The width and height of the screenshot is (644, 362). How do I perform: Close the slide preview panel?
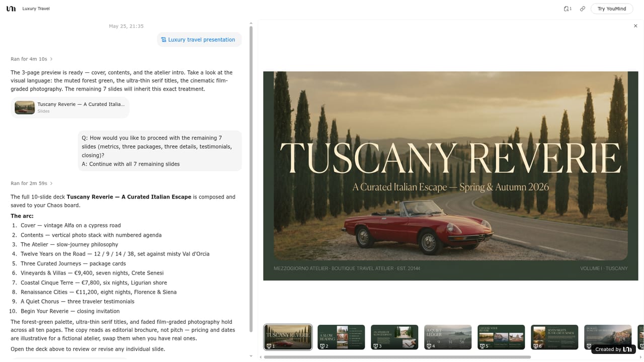635,26
